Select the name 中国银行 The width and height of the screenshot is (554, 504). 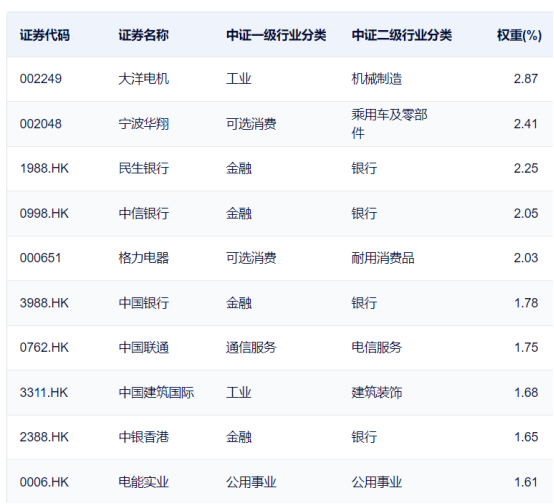(143, 303)
